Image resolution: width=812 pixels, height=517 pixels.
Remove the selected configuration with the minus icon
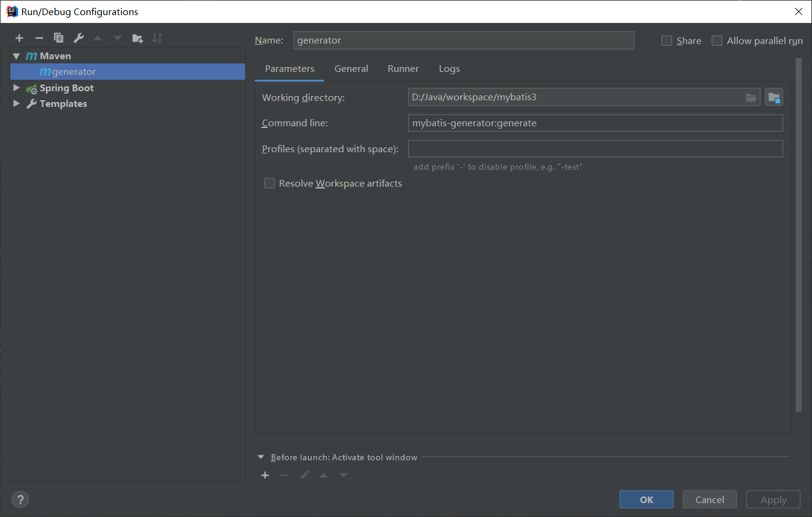pos(39,38)
